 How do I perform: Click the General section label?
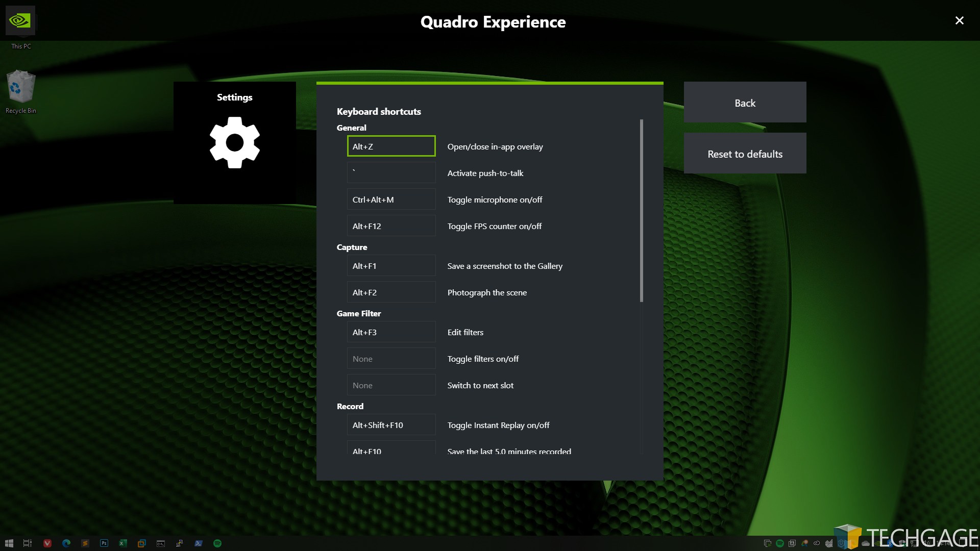(x=351, y=128)
